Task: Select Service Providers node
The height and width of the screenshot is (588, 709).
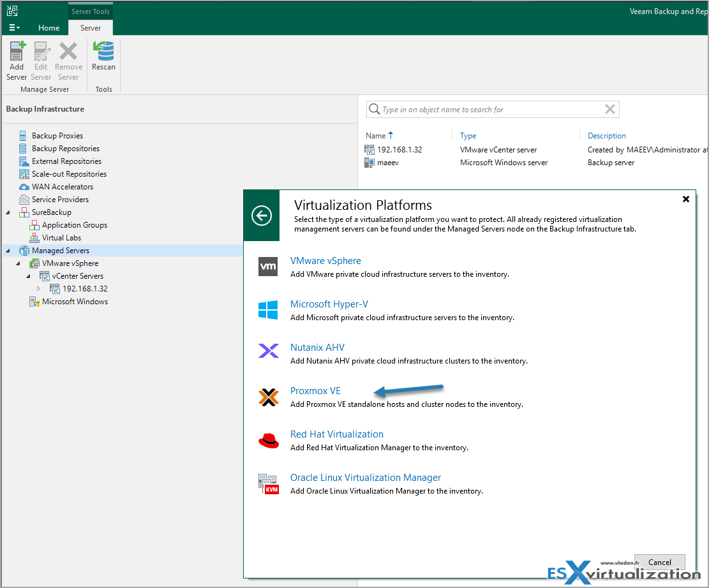Action: click(60, 200)
